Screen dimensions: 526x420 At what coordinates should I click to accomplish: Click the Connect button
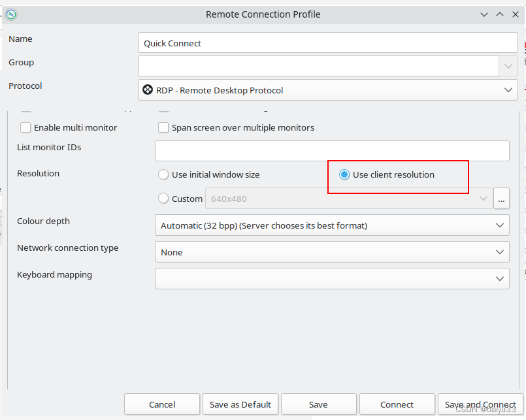(x=397, y=404)
